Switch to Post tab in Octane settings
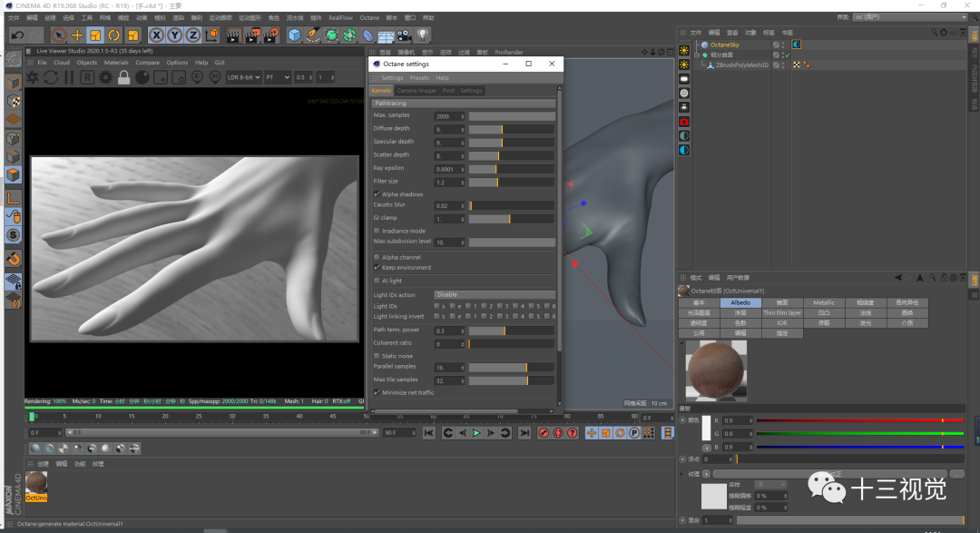 pyautogui.click(x=448, y=91)
